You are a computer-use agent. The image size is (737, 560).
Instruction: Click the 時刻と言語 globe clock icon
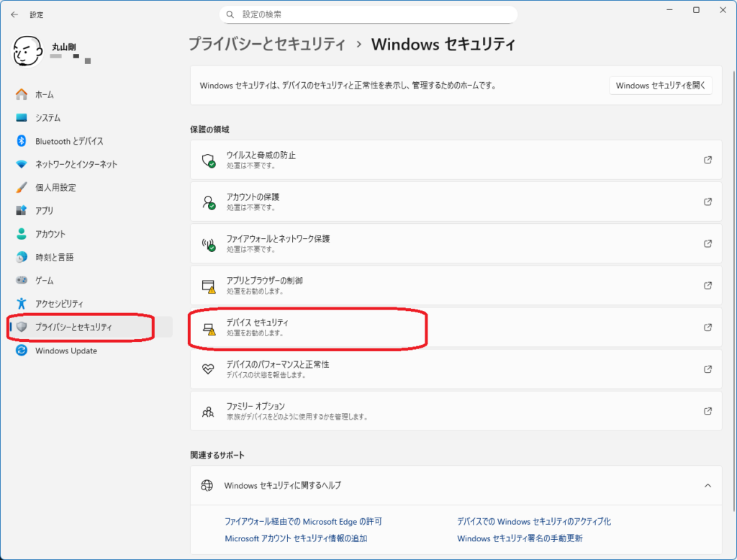(x=21, y=257)
